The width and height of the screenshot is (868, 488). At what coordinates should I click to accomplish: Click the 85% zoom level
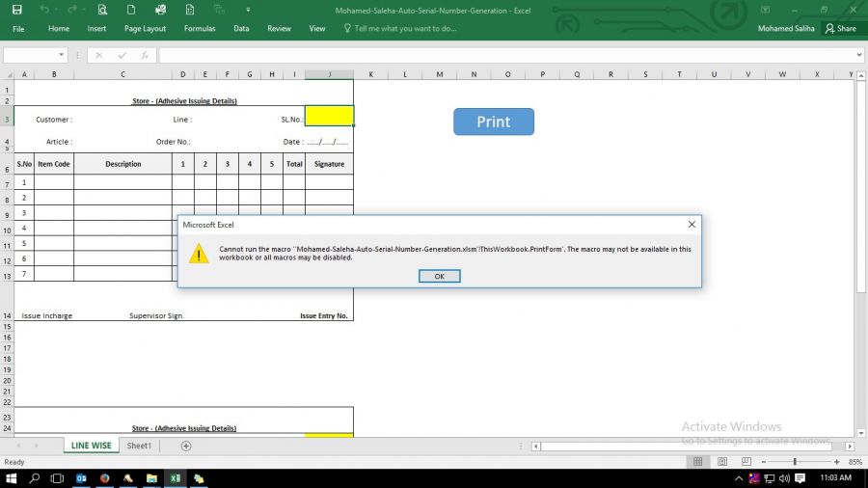pos(855,462)
